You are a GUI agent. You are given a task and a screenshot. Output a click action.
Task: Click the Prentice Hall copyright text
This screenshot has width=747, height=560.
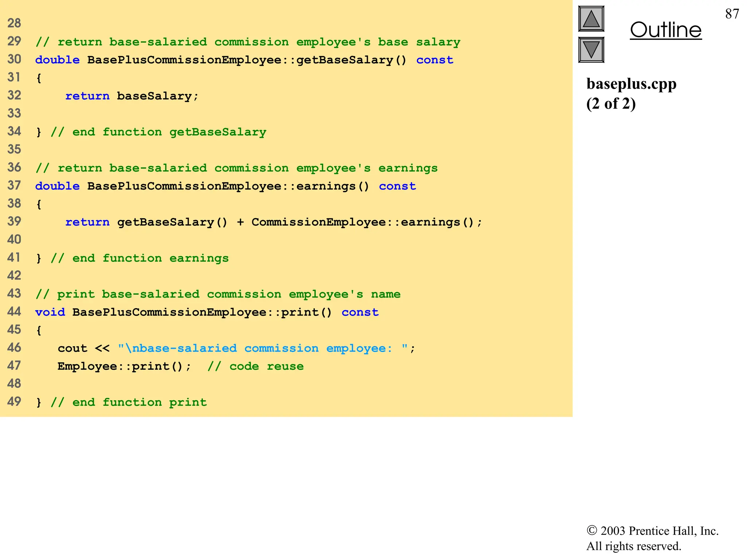click(x=652, y=531)
